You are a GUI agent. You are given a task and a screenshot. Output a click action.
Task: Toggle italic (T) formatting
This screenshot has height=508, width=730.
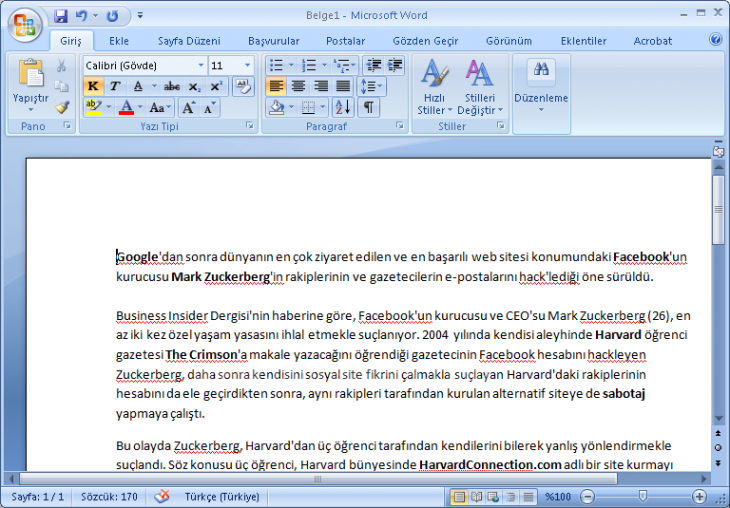coord(115,87)
